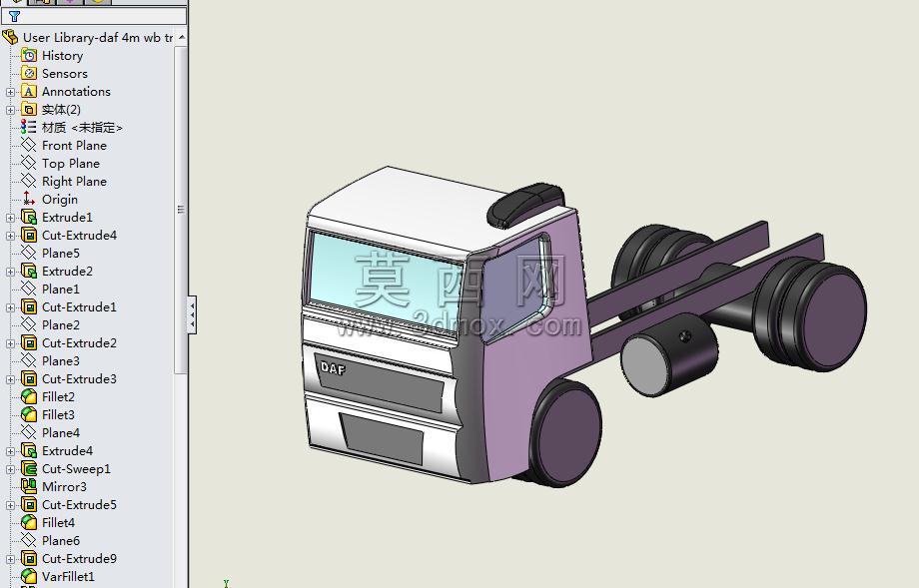Click the History folder icon
The width and height of the screenshot is (919, 588).
pos(29,55)
